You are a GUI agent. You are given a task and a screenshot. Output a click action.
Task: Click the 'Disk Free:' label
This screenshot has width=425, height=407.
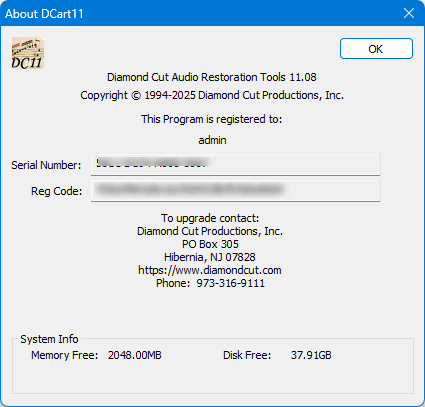(247, 355)
